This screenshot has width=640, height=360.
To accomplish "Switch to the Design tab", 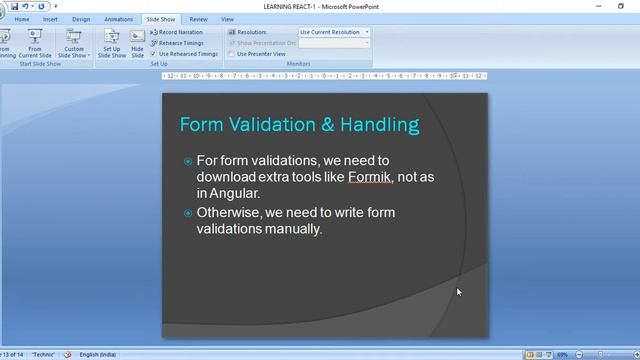I will pos(81,19).
